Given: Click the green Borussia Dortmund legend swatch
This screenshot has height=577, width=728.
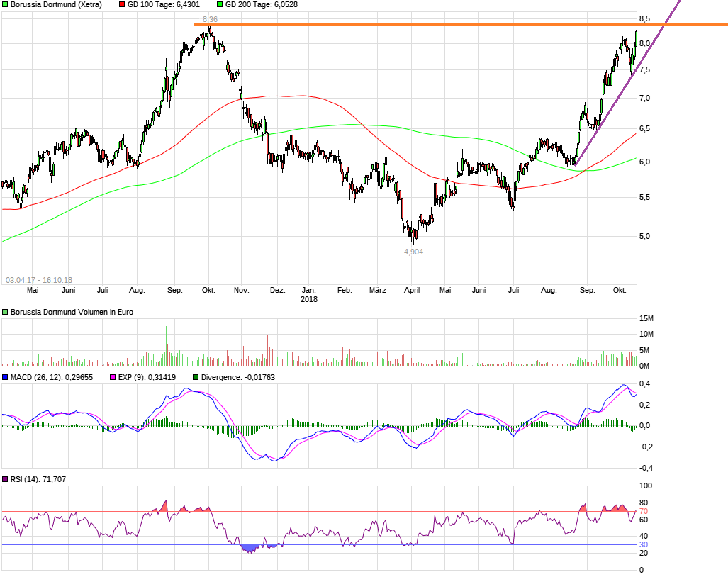Looking at the screenshot, I should 5,5.
